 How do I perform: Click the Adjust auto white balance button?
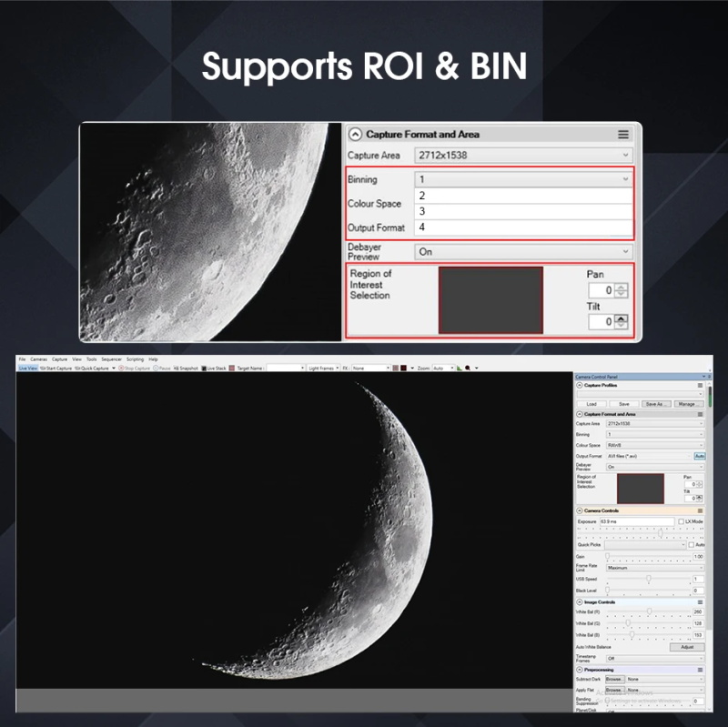pos(687,647)
